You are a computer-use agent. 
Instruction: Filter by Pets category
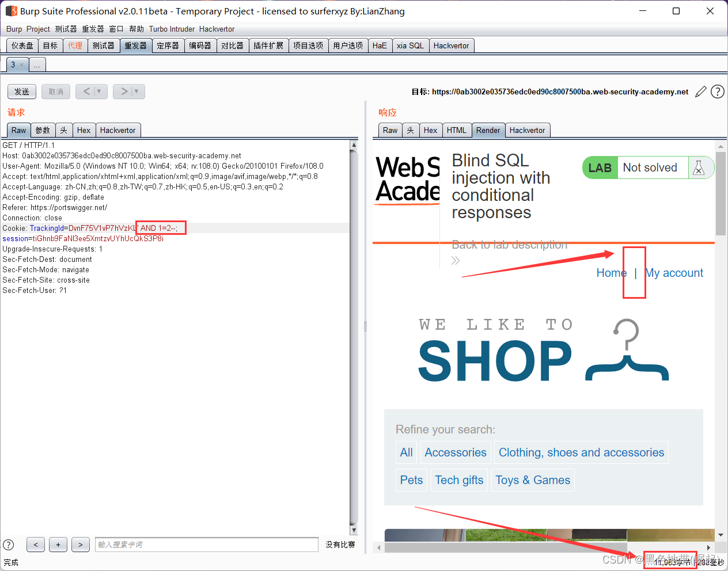(411, 480)
